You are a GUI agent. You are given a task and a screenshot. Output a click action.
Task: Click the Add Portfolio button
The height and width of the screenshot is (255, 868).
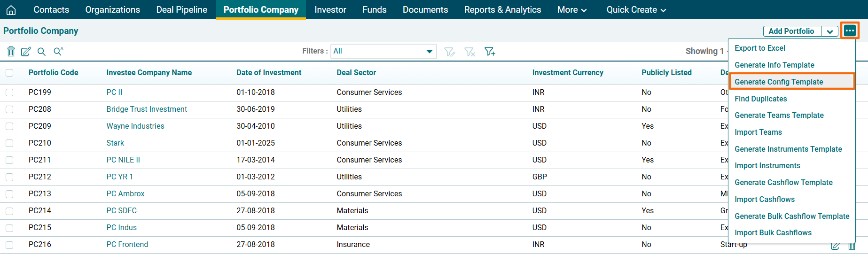791,31
